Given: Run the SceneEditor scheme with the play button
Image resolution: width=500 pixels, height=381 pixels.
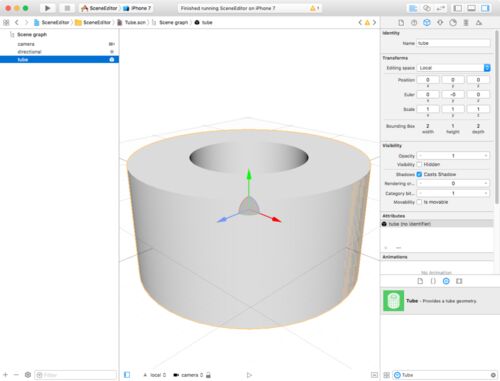Looking at the screenshot, I should coord(47,8).
